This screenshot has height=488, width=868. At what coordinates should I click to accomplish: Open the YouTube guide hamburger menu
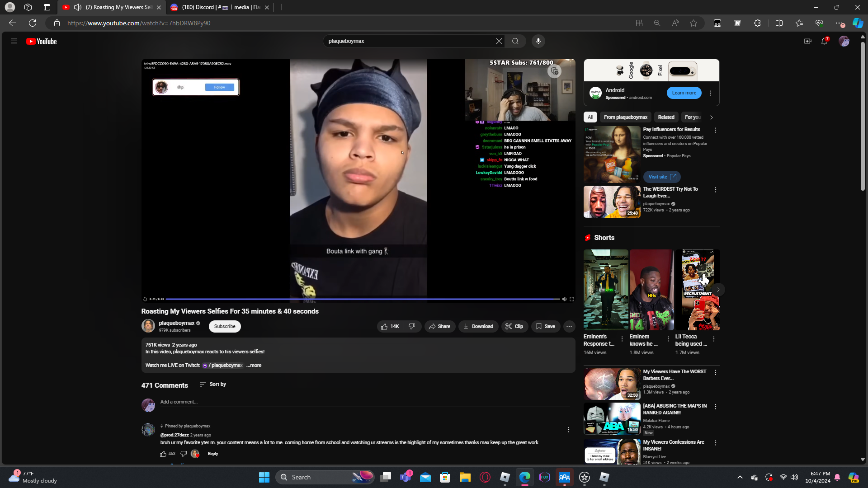(x=14, y=41)
